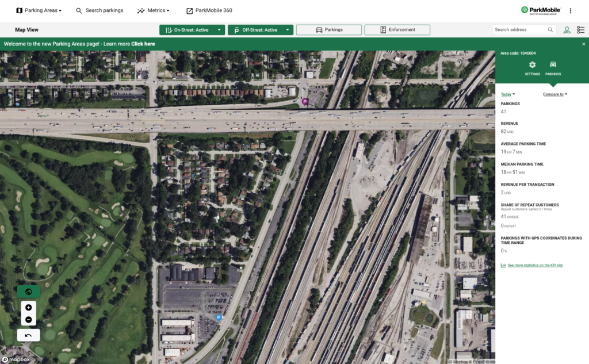This screenshot has width=589, height=364.
Task: Toggle the map style globe control
Action: click(28, 292)
